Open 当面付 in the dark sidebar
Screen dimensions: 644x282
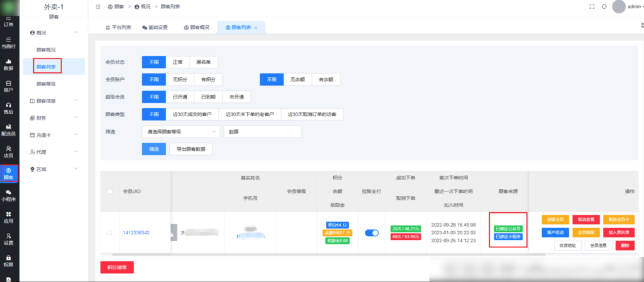[9, 43]
